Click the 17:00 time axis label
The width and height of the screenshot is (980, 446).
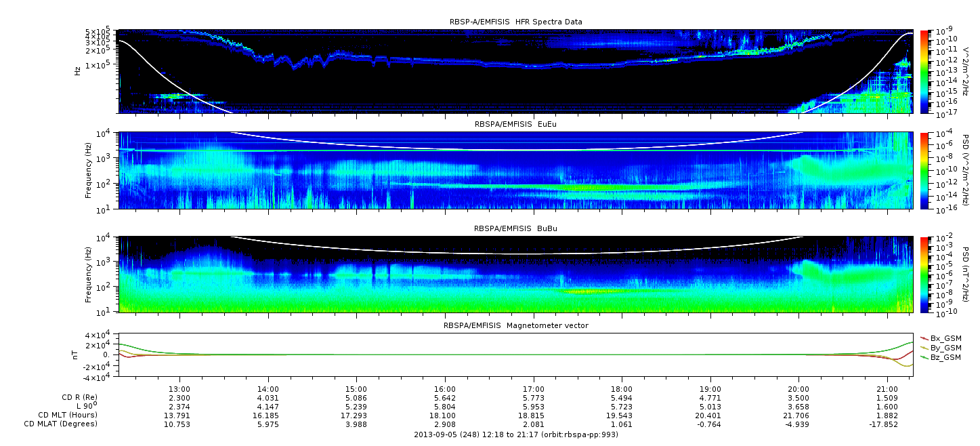tap(534, 389)
